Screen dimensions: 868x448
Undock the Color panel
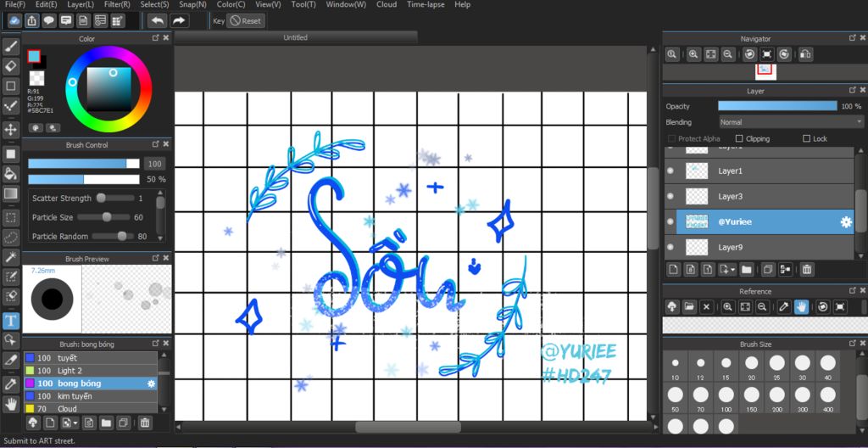[156, 38]
